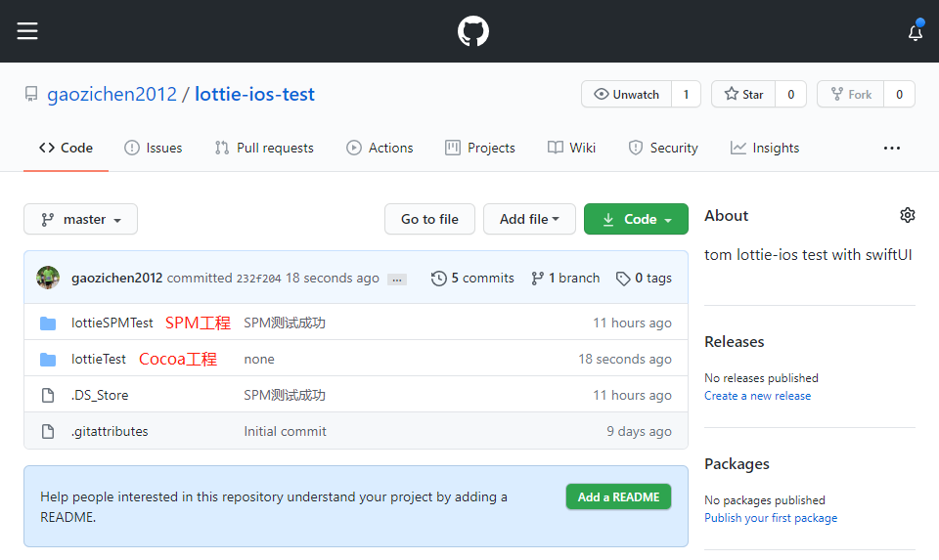This screenshot has height=560, width=939.
Task: Click '9 days ago' timestamp
Action: coord(639,431)
